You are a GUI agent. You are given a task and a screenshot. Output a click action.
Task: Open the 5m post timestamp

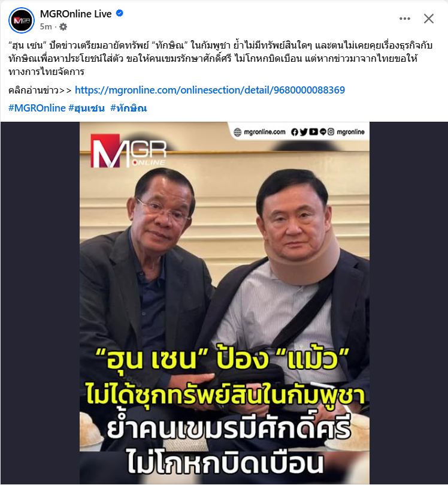coord(46,27)
